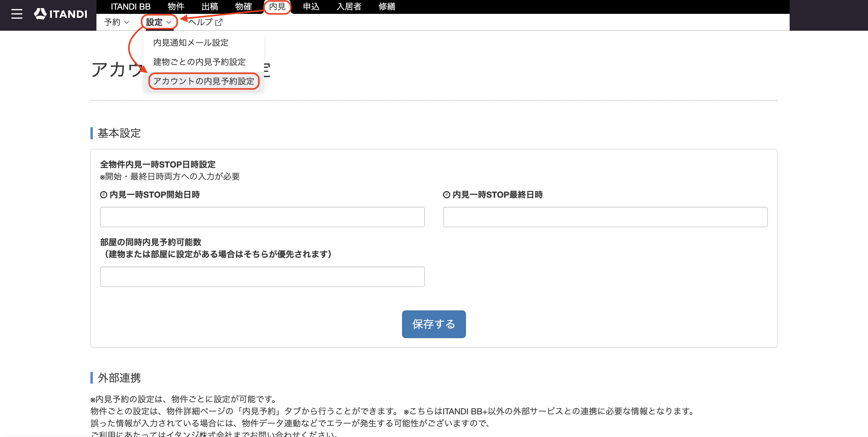Switch to the 物件 tab
The width and height of the screenshot is (868, 437).
coord(176,6)
